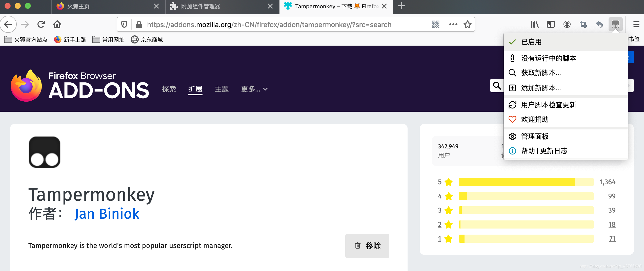The image size is (644, 271).
Task: Click the 1-star rating bar
Action: pyautogui.click(x=526, y=239)
